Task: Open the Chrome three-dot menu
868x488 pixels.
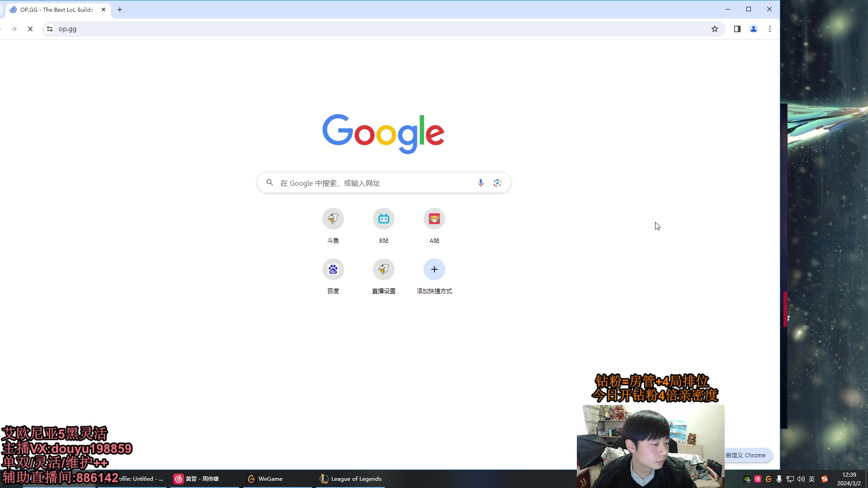Action: pos(769,28)
